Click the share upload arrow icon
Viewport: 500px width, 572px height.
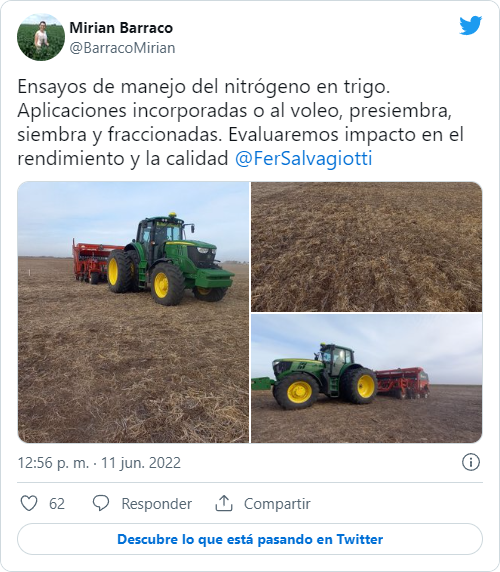tap(224, 503)
